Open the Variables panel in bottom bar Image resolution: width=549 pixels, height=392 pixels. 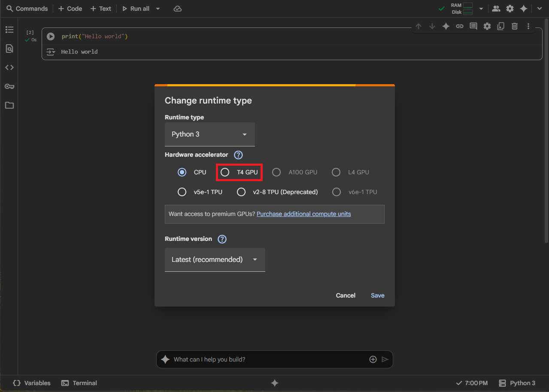32,383
